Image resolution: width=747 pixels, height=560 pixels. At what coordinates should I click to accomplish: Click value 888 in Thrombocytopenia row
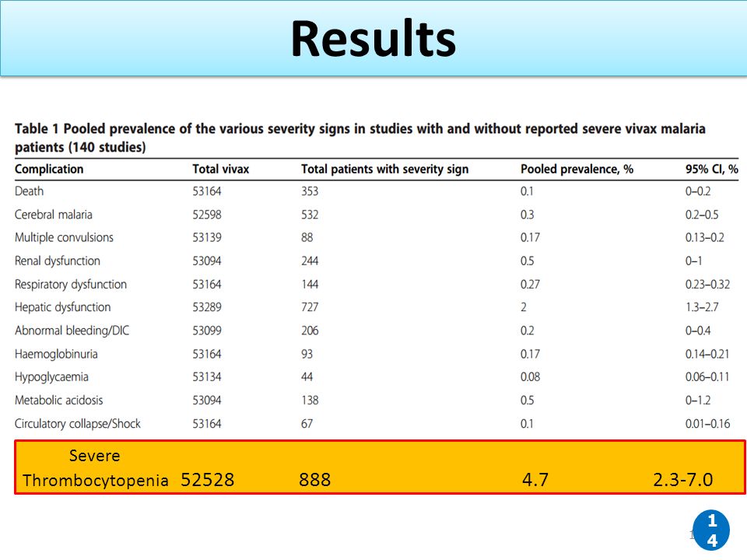coord(315,480)
